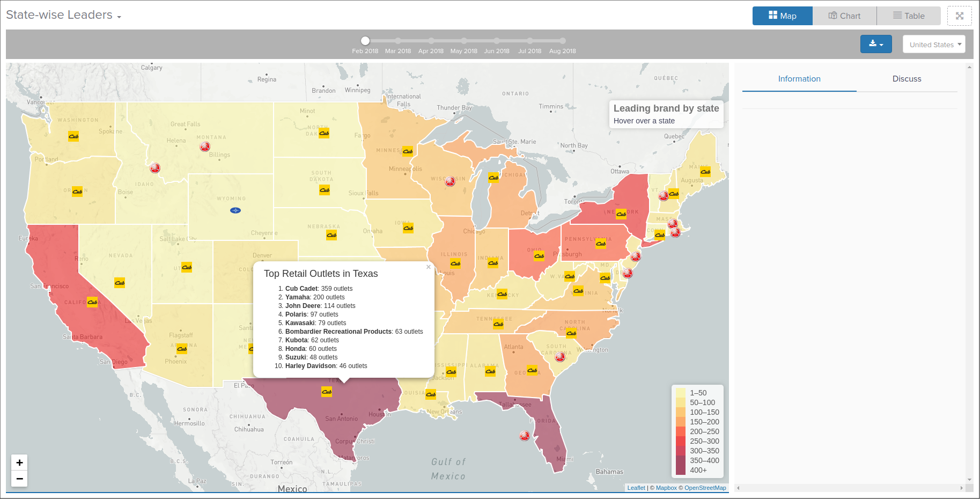This screenshot has height=499, width=980.
Task: Close the Top Retail Outlets in Texas popup
Action: tap(429, 267)
